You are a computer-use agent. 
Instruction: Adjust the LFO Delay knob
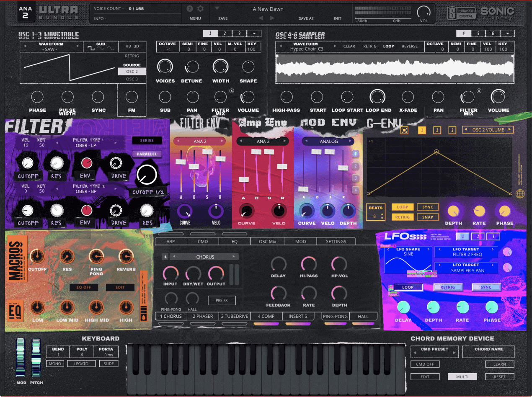403,307
